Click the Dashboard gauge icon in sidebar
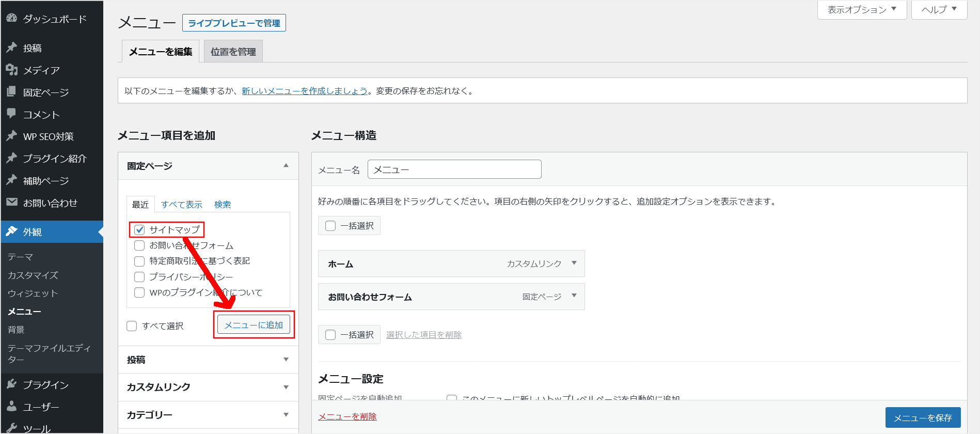Screen dimensions: 980x434 [x=12, y=19]
